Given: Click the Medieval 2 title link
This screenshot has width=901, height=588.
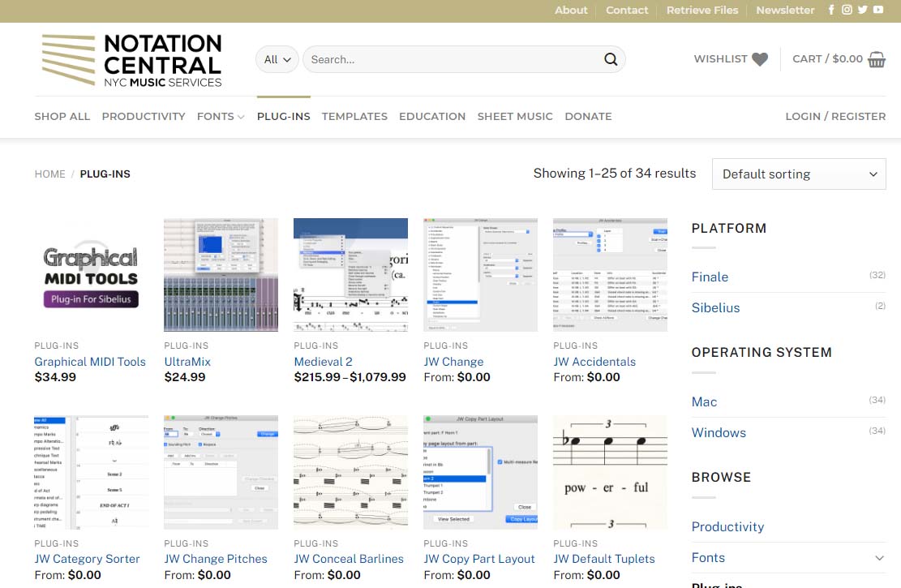Looking at the screenshot, I should pos(323,362).
